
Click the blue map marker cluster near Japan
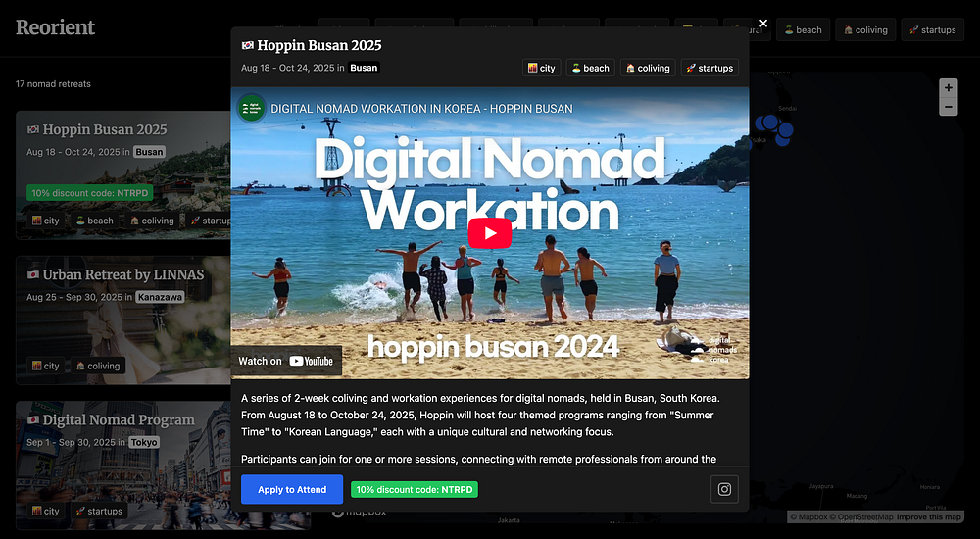click(774, 128)
